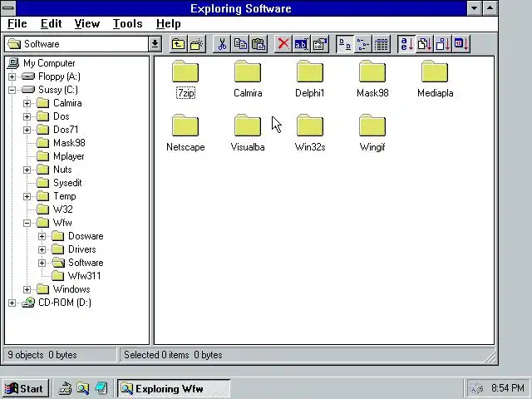Expand the Temp tree folder
The image size is (532, 399).
click(x=27, y=196)
